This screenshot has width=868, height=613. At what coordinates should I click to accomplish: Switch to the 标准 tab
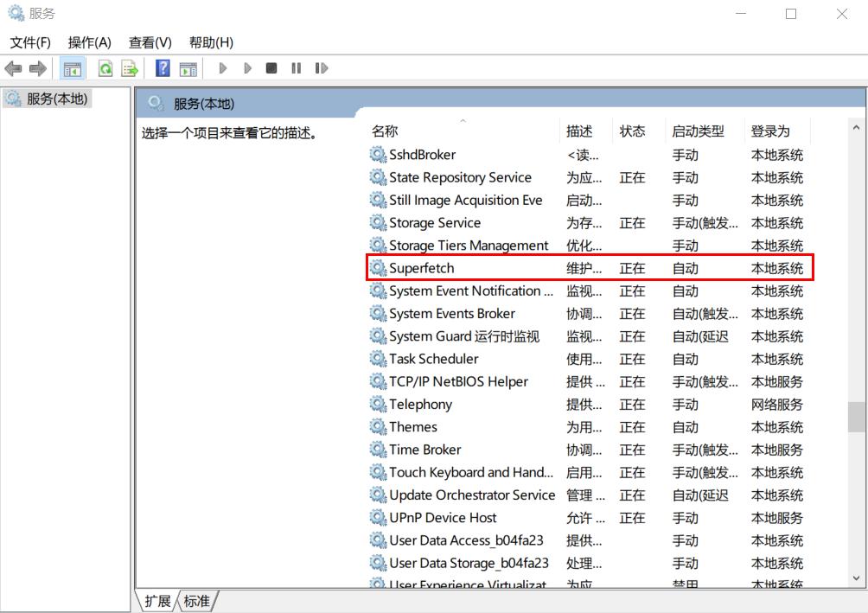click(x=197, y=600)
